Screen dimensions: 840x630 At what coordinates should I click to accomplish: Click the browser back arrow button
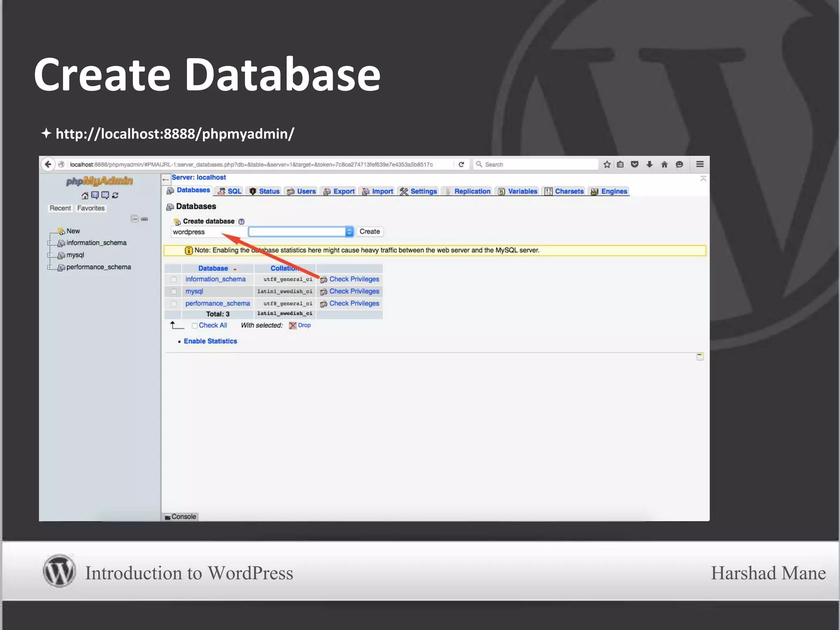pos(48,164)
